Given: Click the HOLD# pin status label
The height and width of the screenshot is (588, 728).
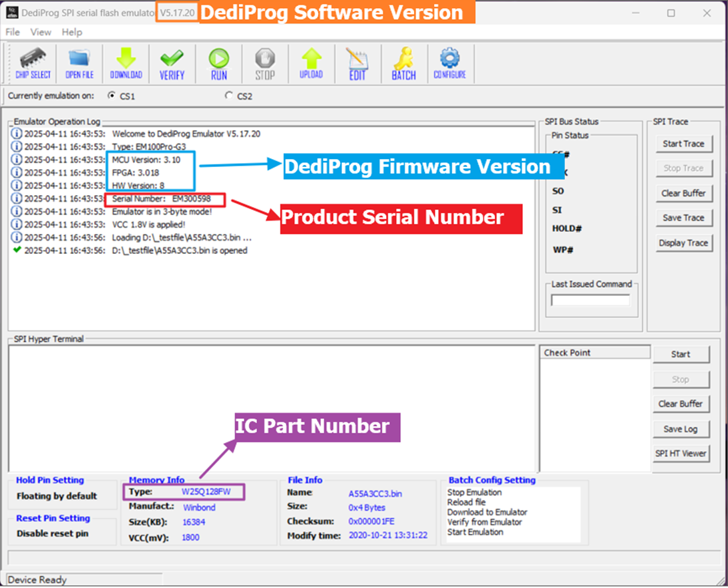Looking at the screenshot, I should click(567, 229).
